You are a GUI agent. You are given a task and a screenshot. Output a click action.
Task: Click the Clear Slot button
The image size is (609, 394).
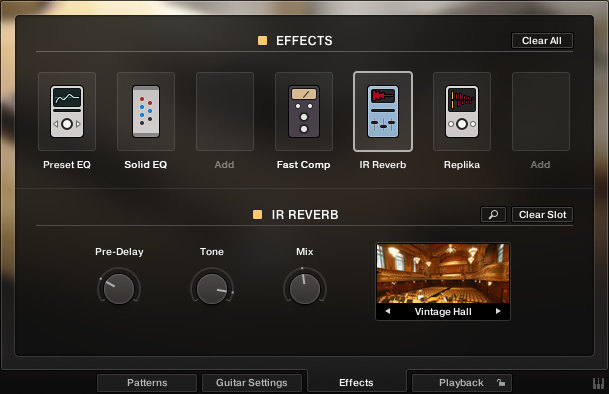[542, 214]
